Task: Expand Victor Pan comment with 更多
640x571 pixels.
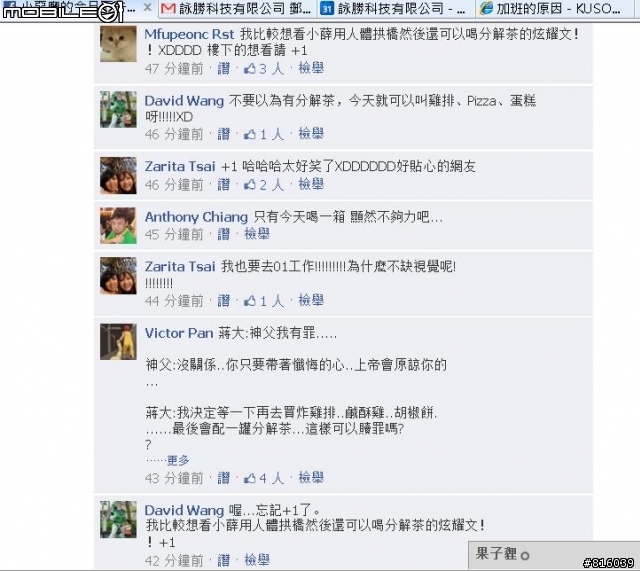Action: tap(178, 460)
